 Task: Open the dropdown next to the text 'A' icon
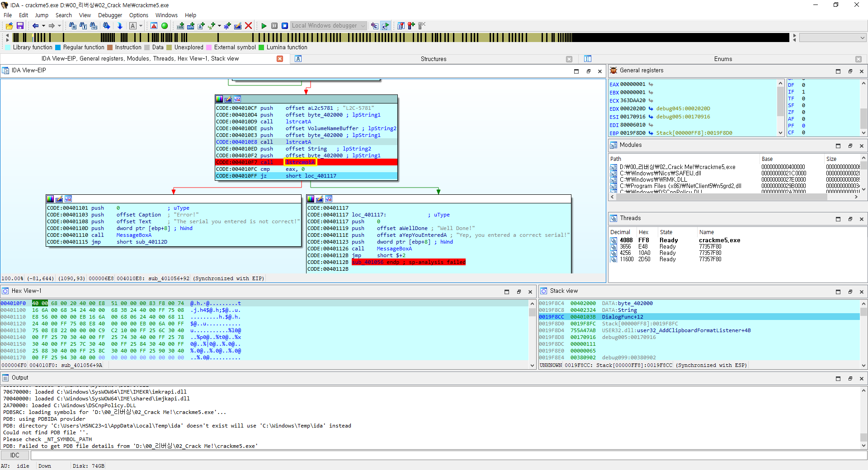(141, 26)
